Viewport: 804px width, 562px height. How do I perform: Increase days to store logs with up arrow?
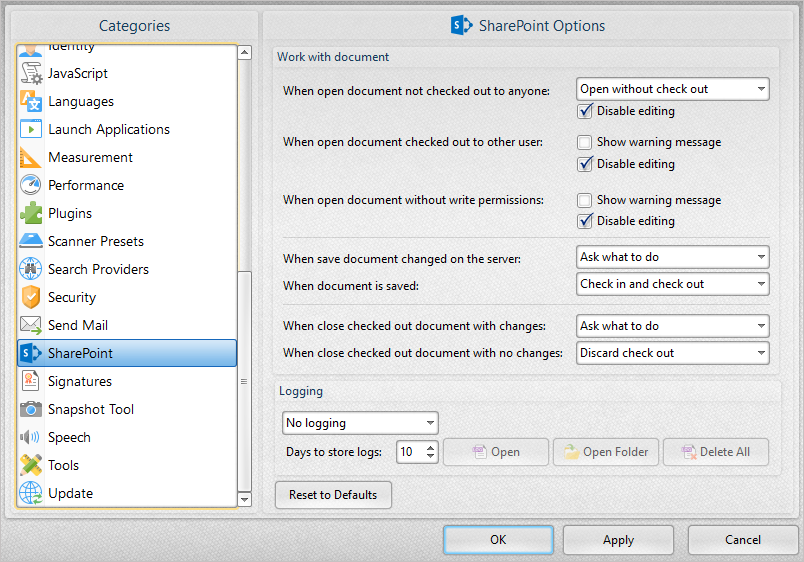(x=431, y=448)
